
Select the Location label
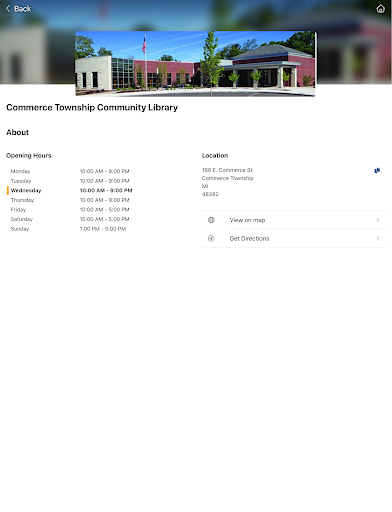[x=215, y=156]
